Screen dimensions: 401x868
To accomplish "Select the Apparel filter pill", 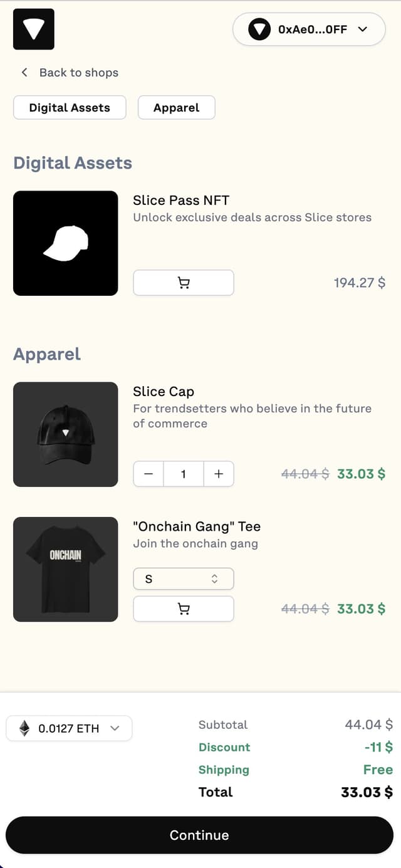I will tap(176, 107).
